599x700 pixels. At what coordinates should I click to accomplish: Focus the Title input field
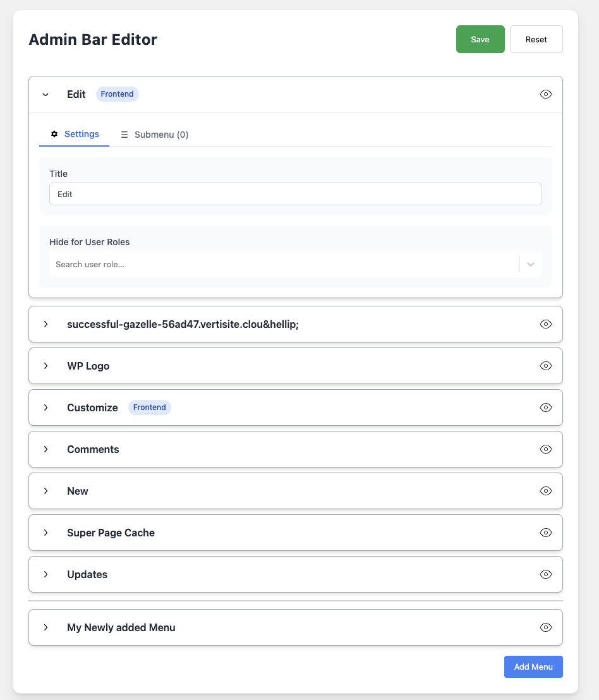coord(295,194)
